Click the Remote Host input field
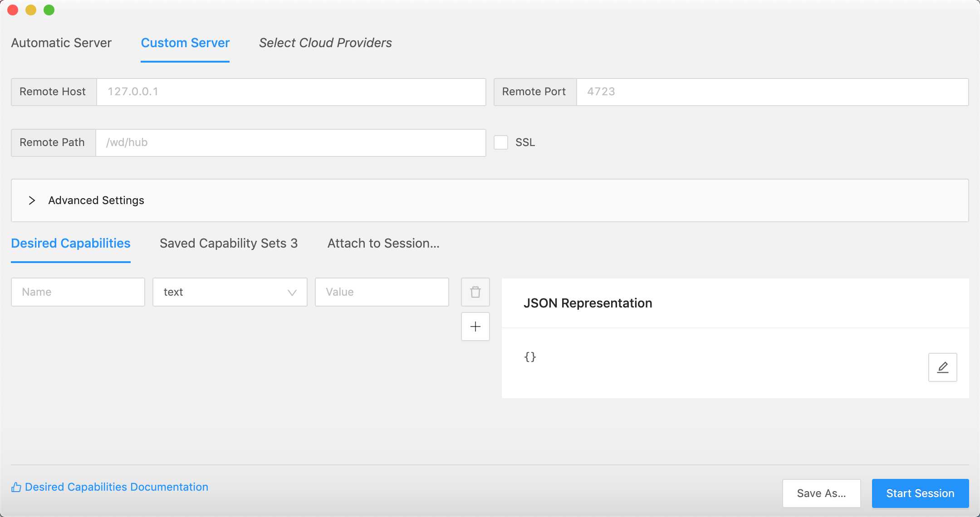 [x=290, y=91]
